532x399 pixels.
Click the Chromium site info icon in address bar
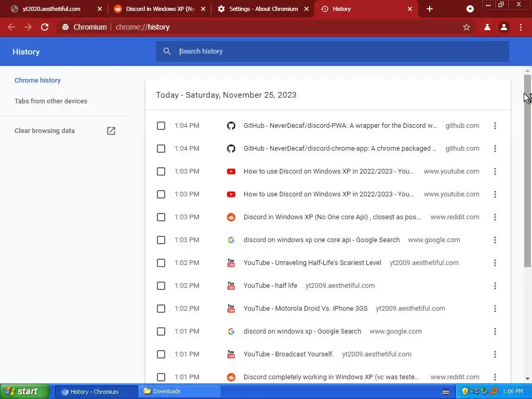click(x=65, y=27)
